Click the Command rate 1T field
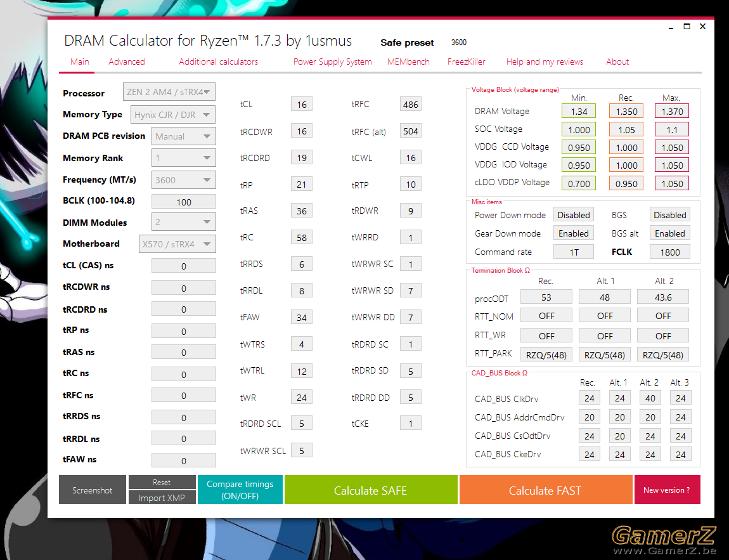The width and height of the screenshot is (729, 560). [x=574, y=252]
